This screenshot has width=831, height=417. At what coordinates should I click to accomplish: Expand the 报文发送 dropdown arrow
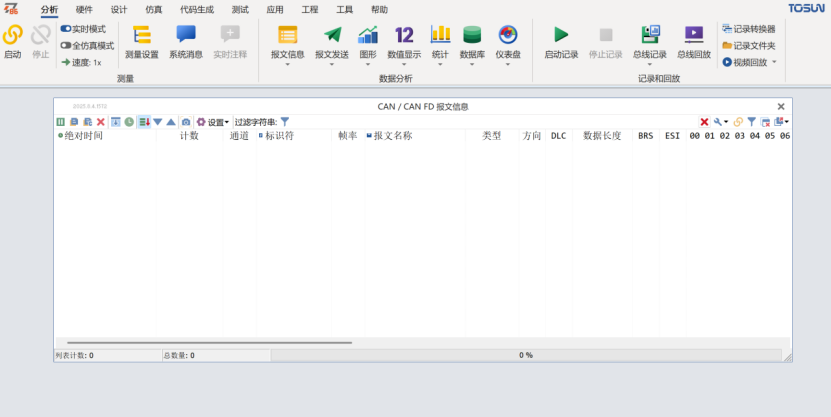332,65
